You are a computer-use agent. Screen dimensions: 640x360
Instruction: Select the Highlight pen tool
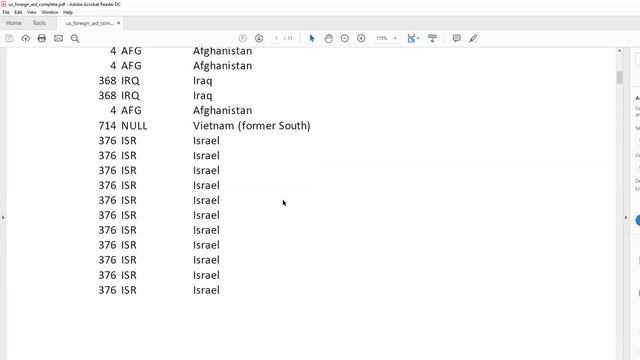point(473,38)
